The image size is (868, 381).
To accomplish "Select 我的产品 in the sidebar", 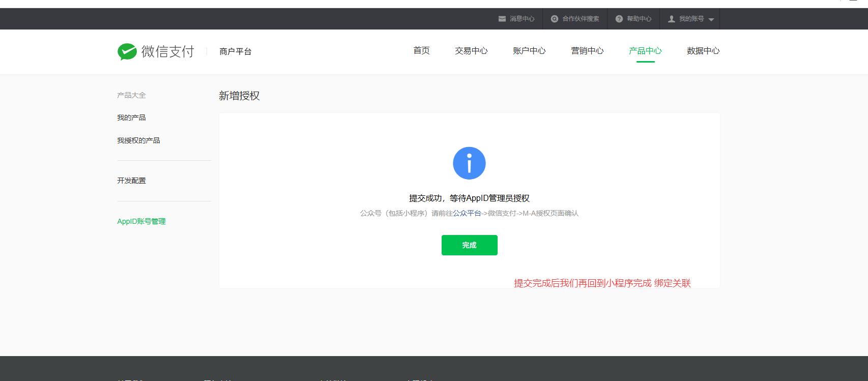I will tap(131, 118).
